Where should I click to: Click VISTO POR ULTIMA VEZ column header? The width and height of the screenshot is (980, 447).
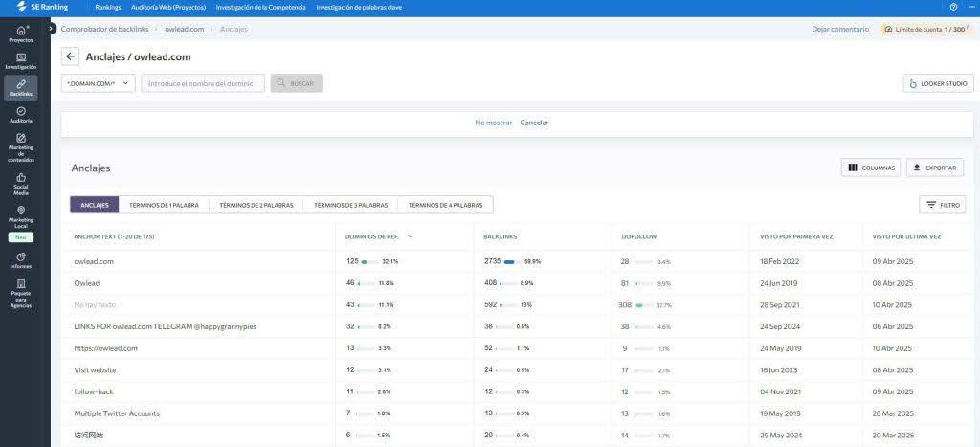pyautogui.click(x=907, y=237)
